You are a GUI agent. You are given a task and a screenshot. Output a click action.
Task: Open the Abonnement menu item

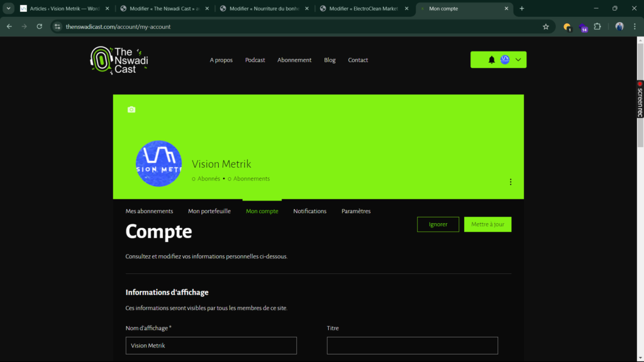[x=294, y=60]
